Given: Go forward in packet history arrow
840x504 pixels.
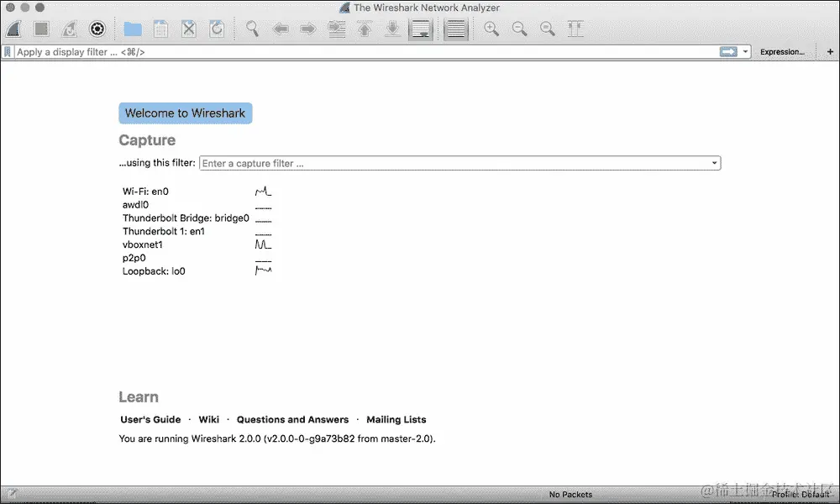Looking at the screenshot, I should pos(308,29).
